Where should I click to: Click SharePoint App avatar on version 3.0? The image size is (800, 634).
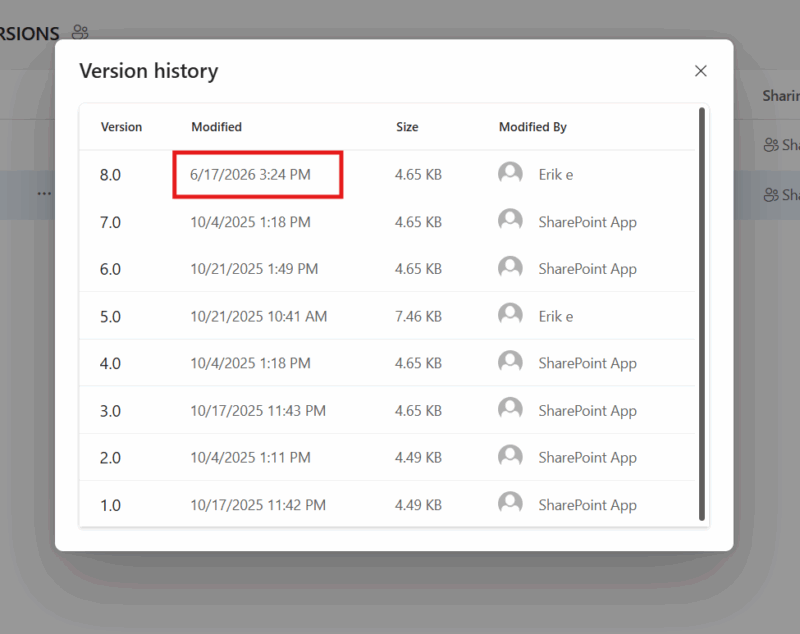[x=510, y=410]
